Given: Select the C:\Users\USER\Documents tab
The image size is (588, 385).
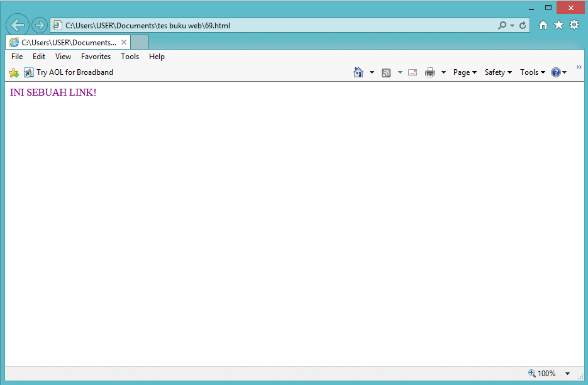Looking at the screenshot, I should pyautogui.click(x=68, y=42).
